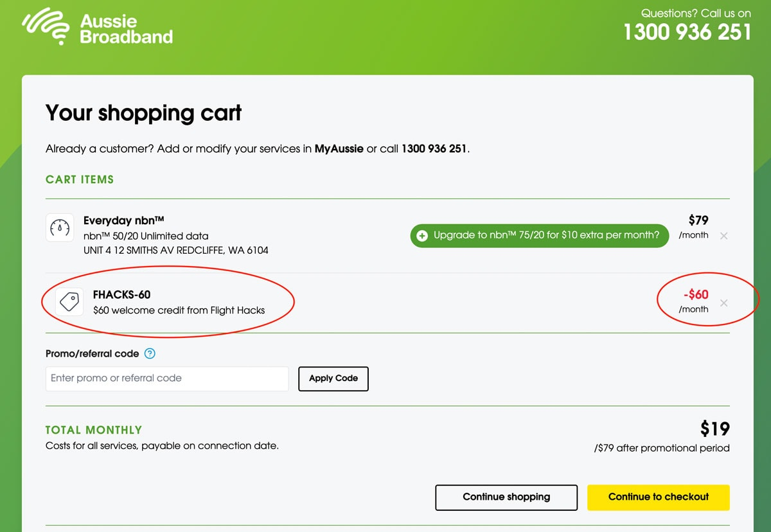Open MyAussie
This screenshot has width=771, height=532.
(x=339, y=148)
